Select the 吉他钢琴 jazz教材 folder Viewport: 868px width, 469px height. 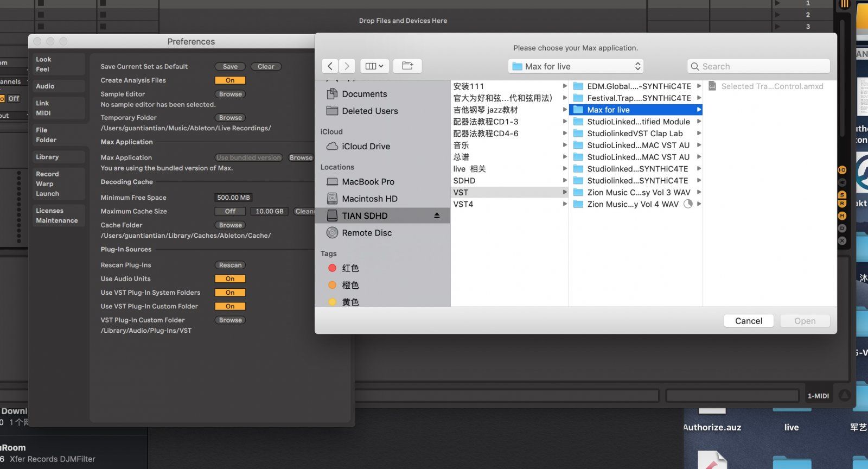click(509, 110)
